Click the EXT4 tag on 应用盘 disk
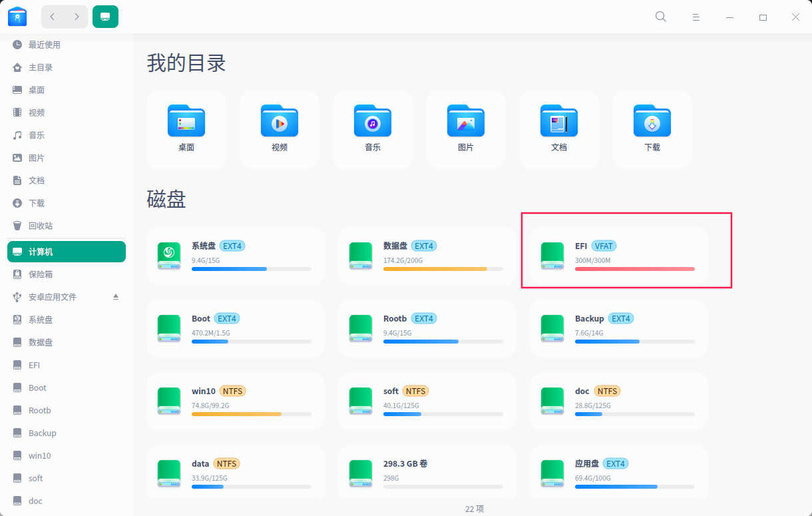 tap(616, 463)
